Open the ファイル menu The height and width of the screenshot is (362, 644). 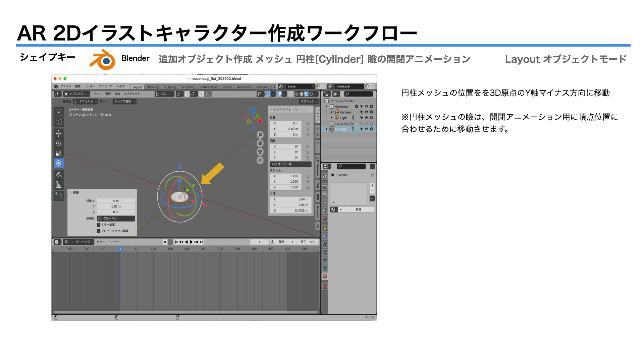coord(66,86)
